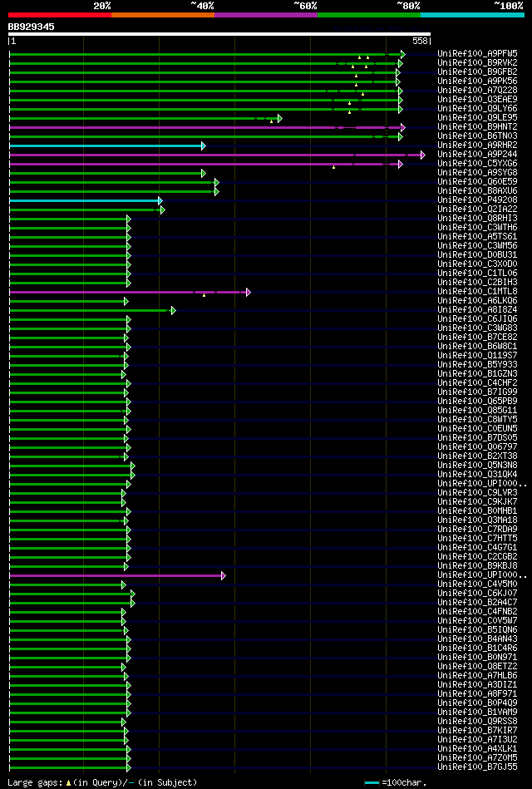Open the UniRef100_B9GFB2 hit label
The width and height of the screenshot is (532, 789).
[478, 72]
